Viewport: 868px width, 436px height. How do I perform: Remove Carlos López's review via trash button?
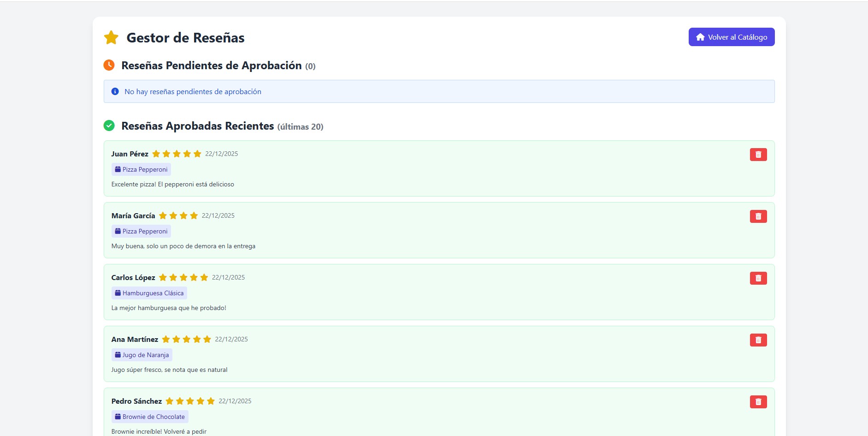758,278
